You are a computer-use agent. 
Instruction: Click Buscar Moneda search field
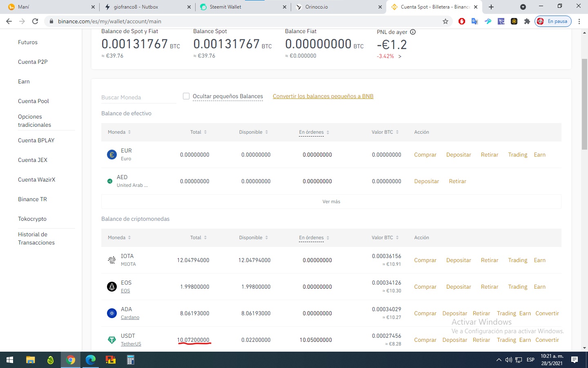pyautogui.click(x=138, y=97)
